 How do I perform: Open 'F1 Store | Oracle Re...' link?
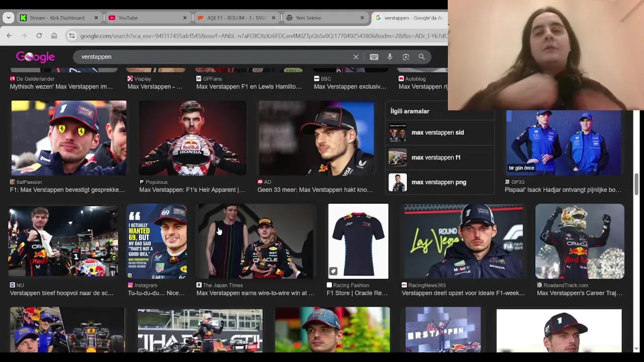coord(357,293)
